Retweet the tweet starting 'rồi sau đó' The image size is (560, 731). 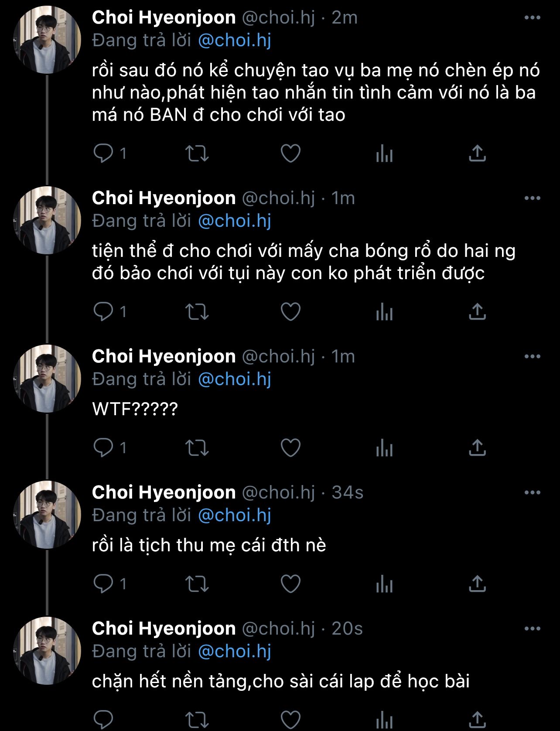tap(197, 154)
